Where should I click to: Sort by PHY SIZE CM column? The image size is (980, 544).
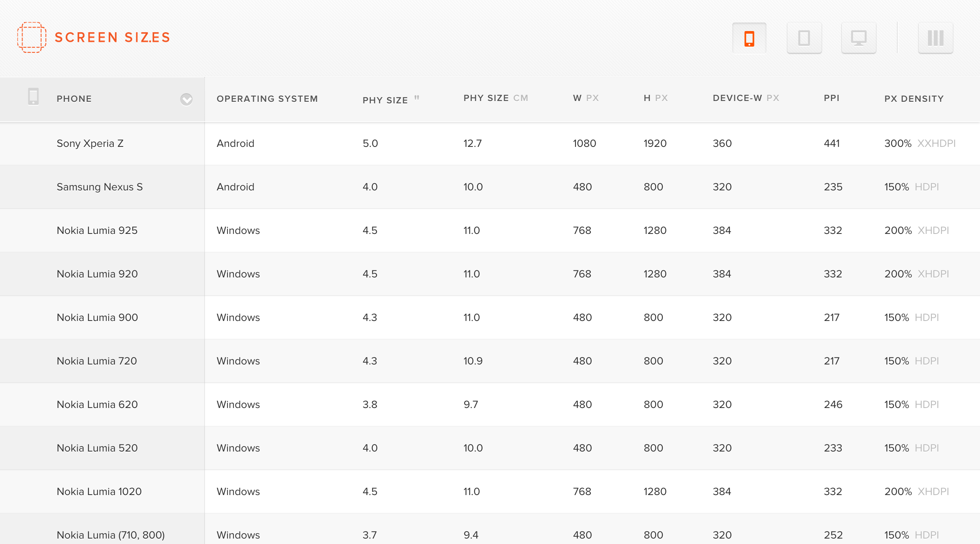click(x=496, y=98)
